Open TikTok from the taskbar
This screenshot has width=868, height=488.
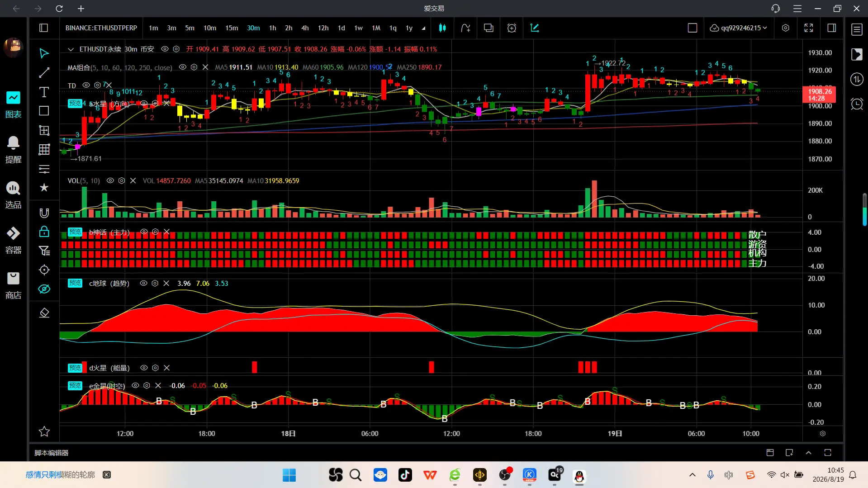coord(405,475)
